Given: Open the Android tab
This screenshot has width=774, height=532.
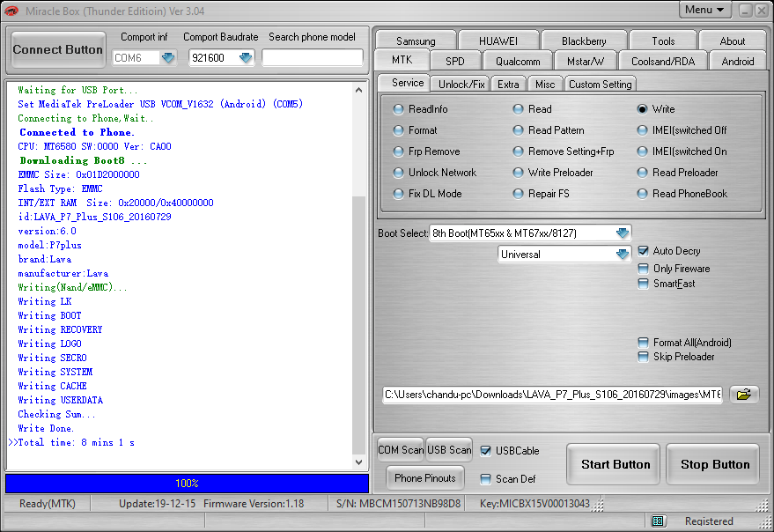Looking at the screenshot, I should [x=738, y=62].
